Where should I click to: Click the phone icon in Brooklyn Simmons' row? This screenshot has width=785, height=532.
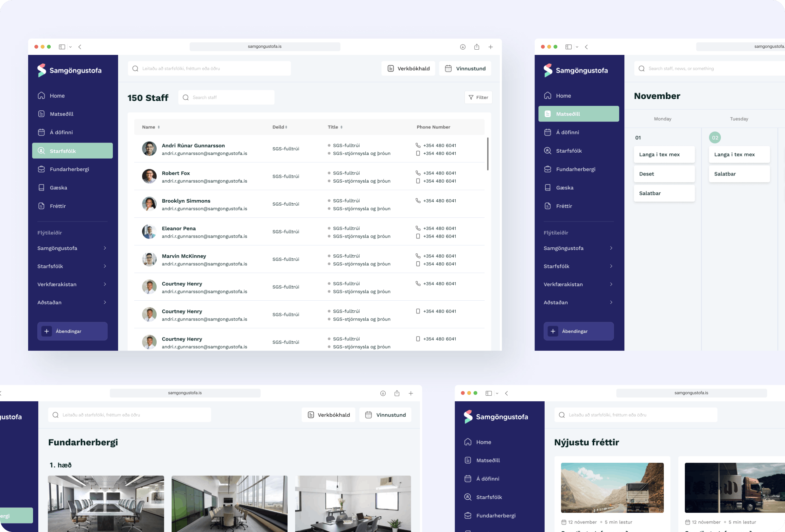point(418,201)
